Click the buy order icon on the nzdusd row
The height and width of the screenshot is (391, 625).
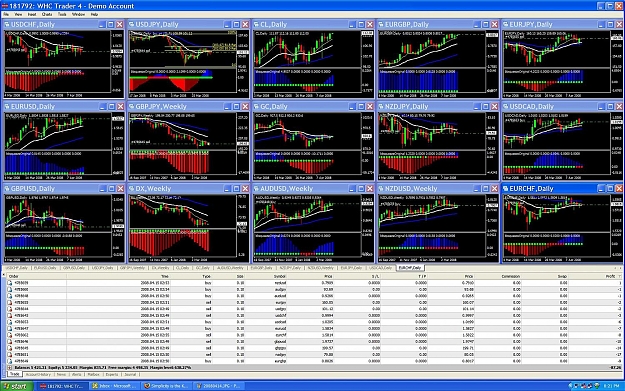point(10,283)
